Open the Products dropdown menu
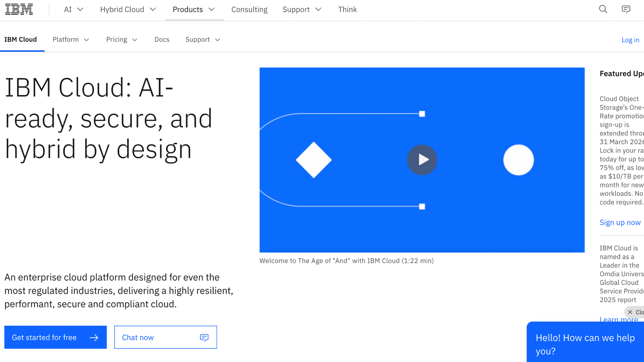The image size is (644, 362). coord(194,10)
